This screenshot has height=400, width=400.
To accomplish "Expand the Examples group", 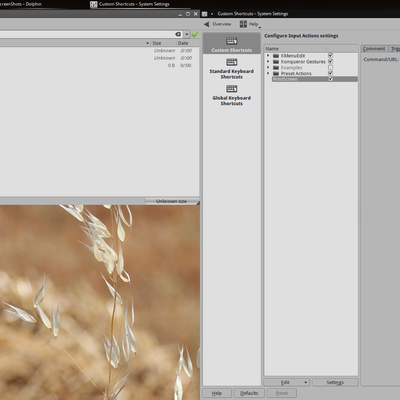I will click(268, 67).
